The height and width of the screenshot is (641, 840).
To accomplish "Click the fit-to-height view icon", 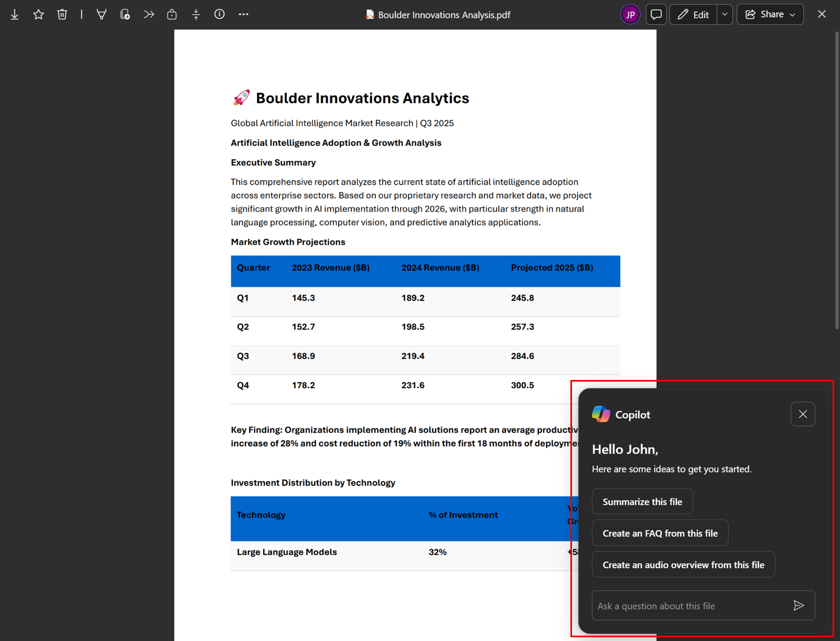I will coord(196,14).
